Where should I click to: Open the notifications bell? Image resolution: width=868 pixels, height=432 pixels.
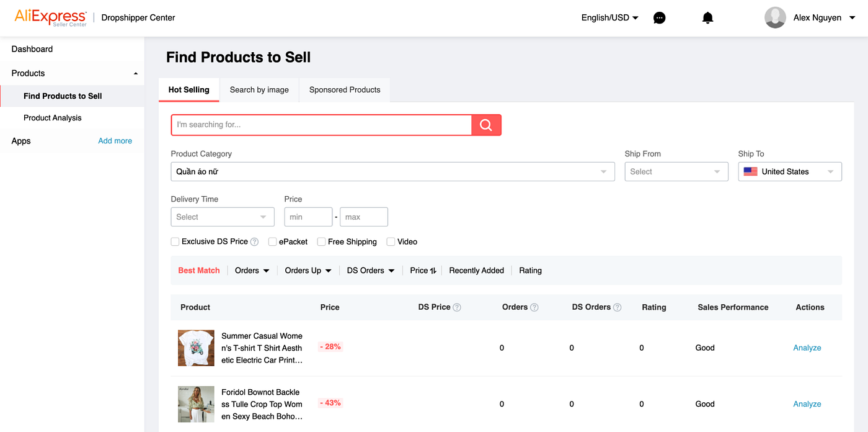(x=707, y=18)
